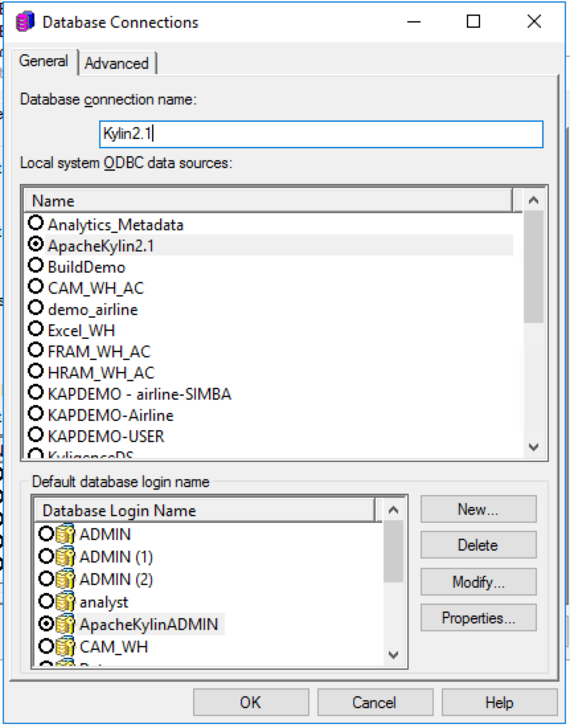The image size is (570, 728).
Task: Click the ApacheKylinADMIN login key icon
Action: pyautogui.click(x=66, y=624)
